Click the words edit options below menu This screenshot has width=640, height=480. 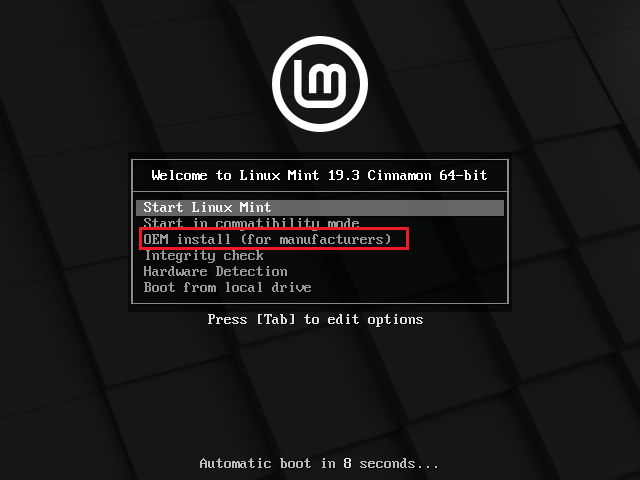pos(375,319)
